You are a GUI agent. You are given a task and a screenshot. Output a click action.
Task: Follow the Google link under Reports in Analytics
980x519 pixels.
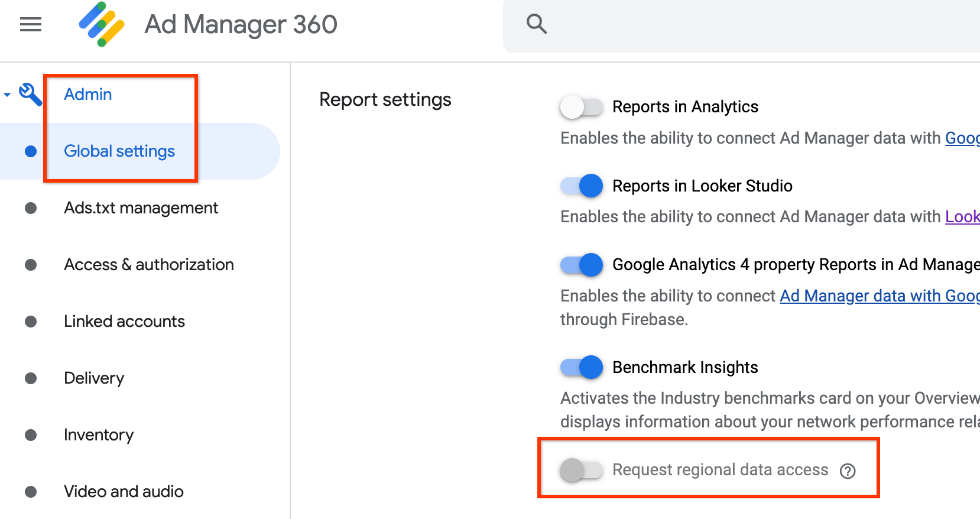coord(962,138)
